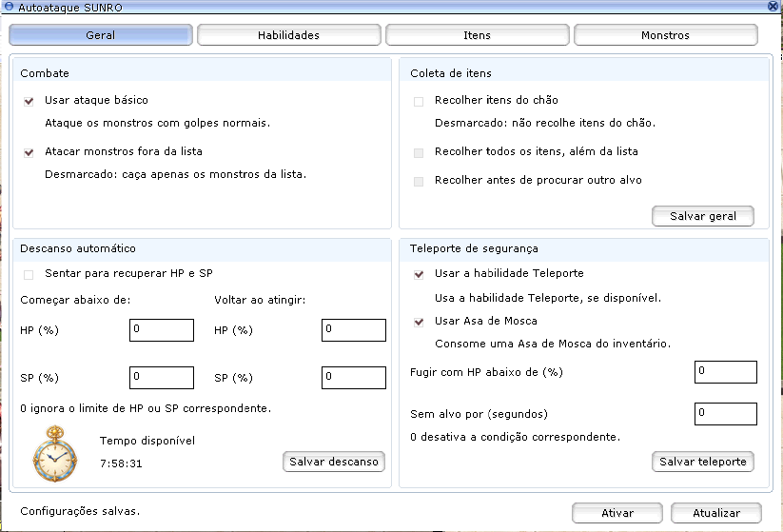The width and height of the screenshot is (783, 532).
Task: Focus the Voltar ao atingir HP (%) field
Action: click(x=354, y=330)
